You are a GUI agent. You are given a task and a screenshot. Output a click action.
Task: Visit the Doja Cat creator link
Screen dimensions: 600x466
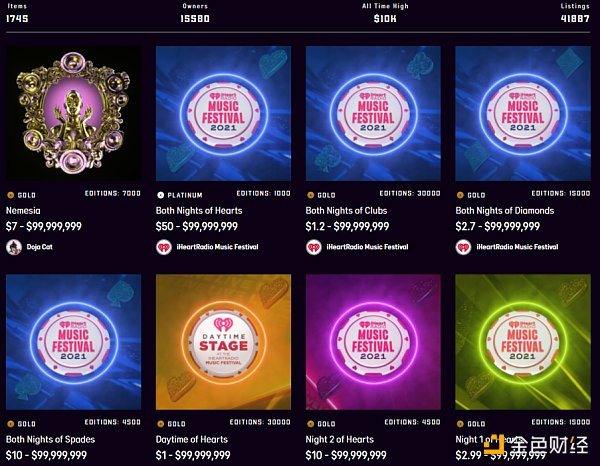[39, 247]
